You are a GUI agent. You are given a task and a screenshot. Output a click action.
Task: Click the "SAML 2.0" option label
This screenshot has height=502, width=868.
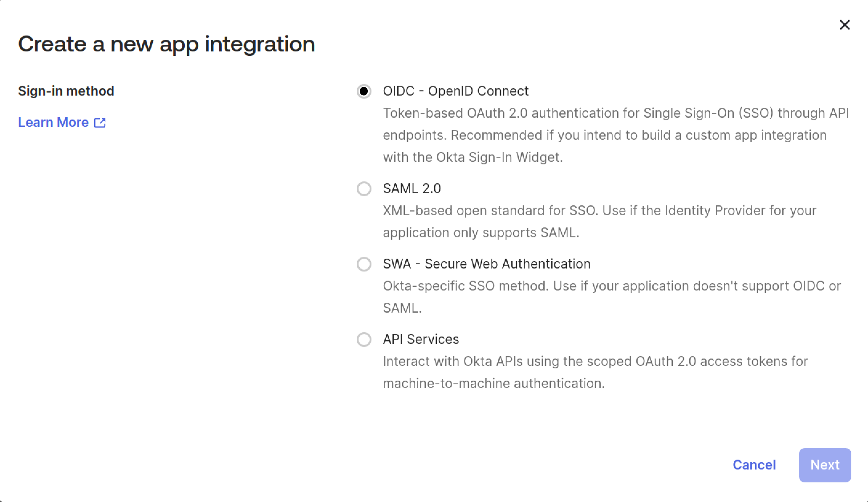pos(412,189)
